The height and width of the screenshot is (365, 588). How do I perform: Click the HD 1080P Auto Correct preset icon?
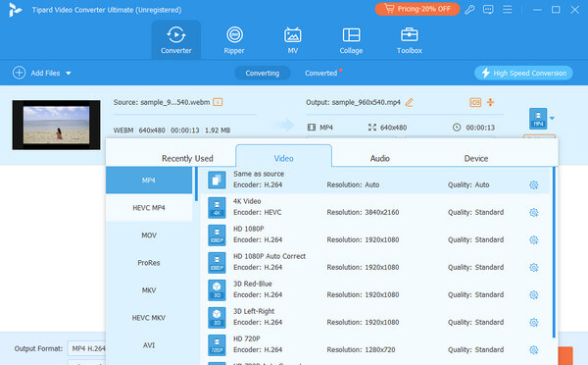(x=217, y=263)
